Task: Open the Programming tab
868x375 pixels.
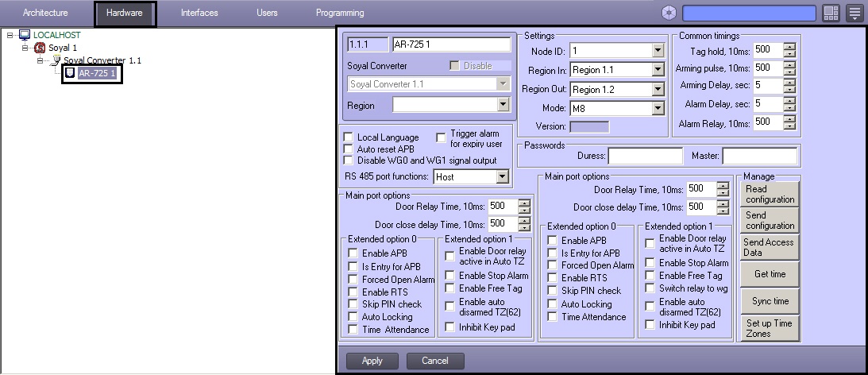Action: (340, 13)
